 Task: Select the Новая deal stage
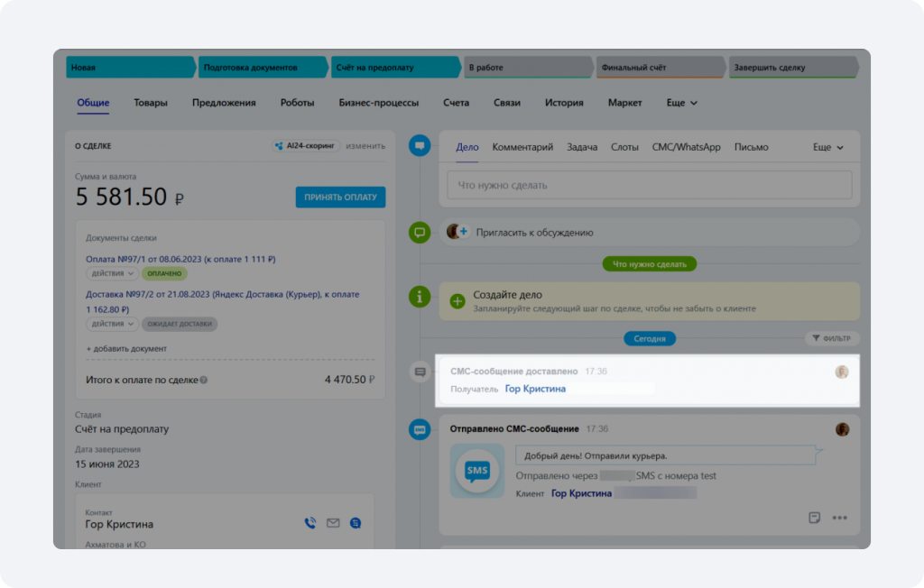(x=130, y=67)
